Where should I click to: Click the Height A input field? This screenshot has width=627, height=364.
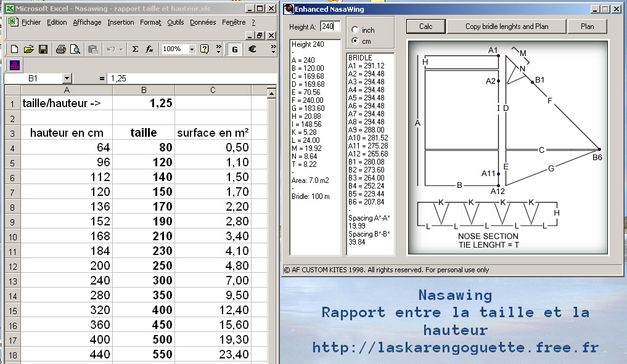[330, 26]
